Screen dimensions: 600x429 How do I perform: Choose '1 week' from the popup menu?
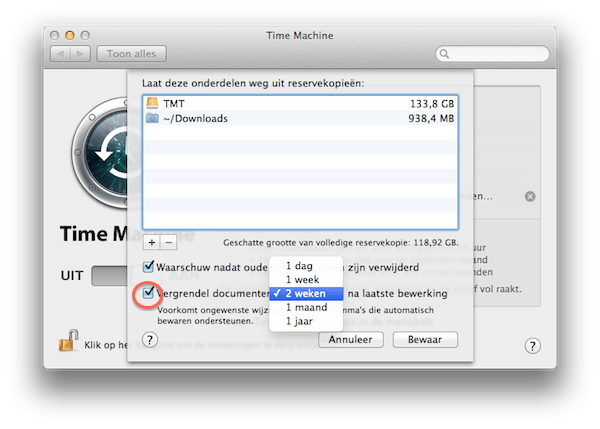306,279
